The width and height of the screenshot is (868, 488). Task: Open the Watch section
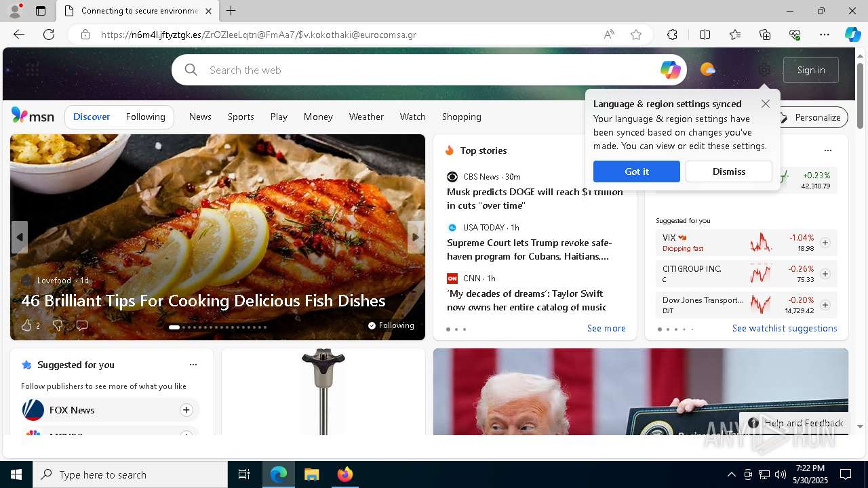(412, 117)
